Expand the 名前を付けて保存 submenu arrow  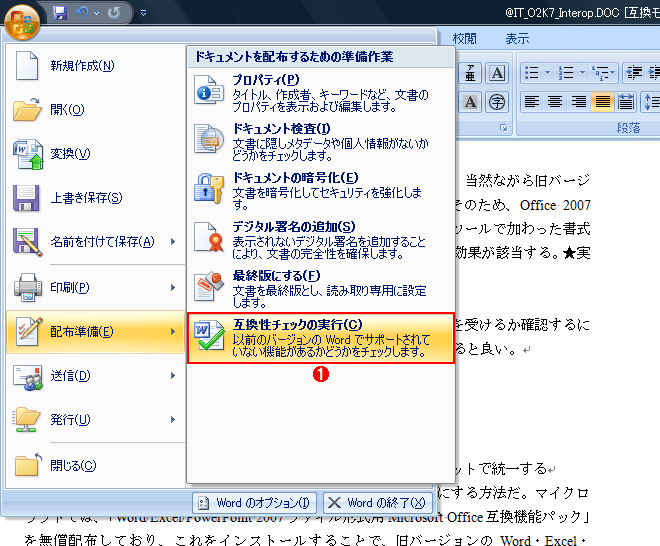(173, 241)
